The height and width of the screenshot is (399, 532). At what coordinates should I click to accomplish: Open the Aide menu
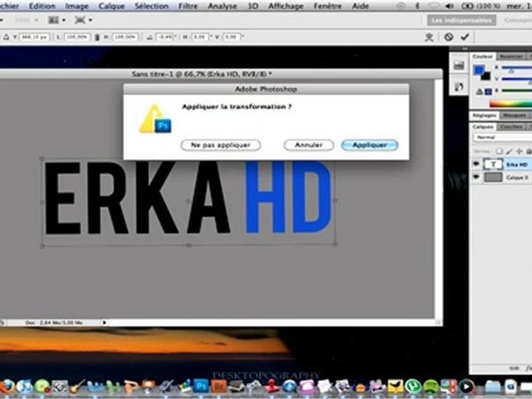coord(360,6)
